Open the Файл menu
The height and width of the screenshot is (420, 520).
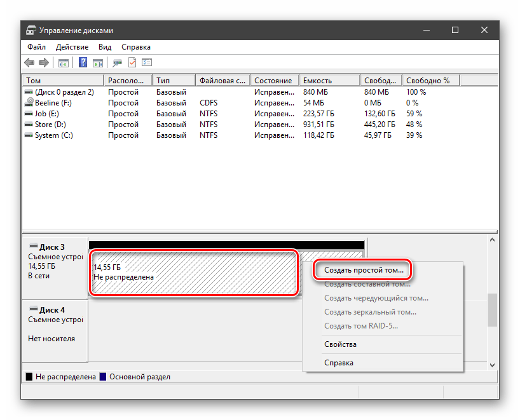click(x=36, y=47)
